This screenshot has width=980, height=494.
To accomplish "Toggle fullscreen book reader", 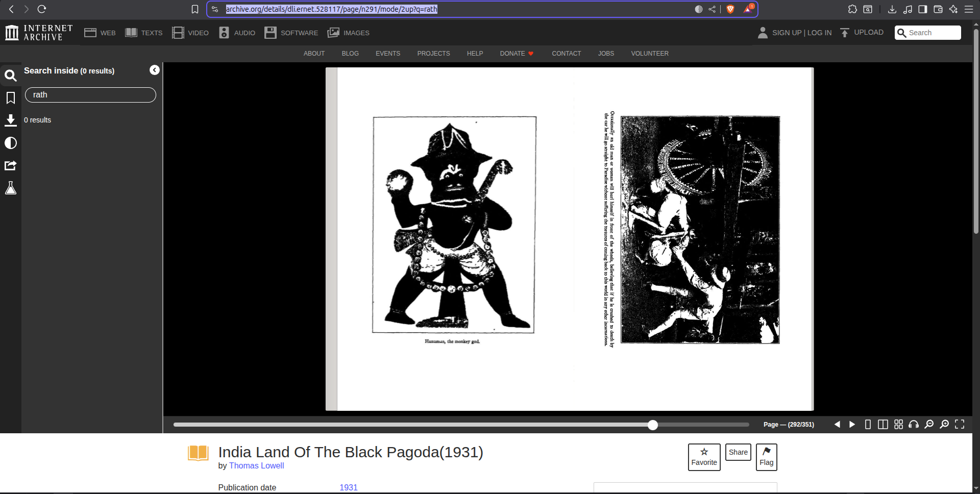I will coord(960,425).
